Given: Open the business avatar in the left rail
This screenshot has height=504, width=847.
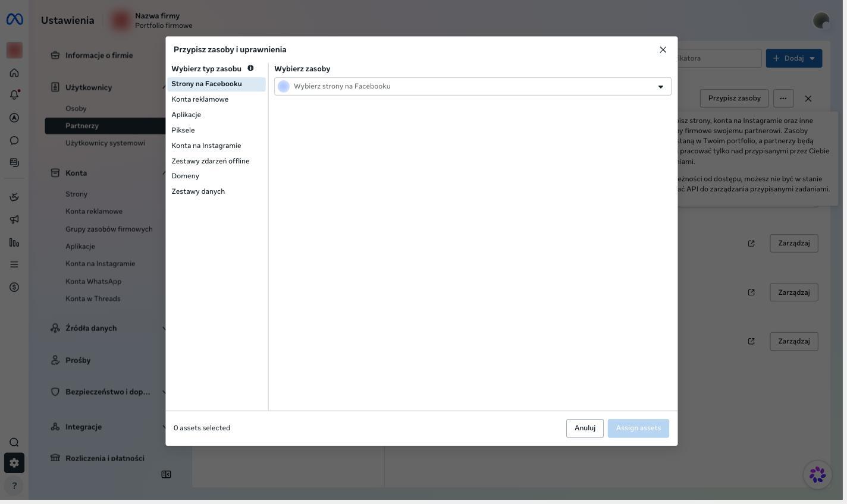Looking at the screenshot, I should [14, 51].
